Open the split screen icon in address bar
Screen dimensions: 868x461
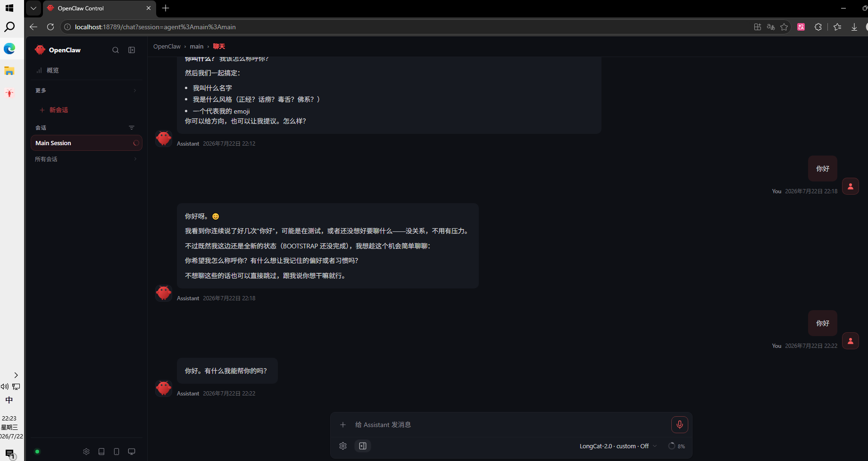(x=758, y=27)
